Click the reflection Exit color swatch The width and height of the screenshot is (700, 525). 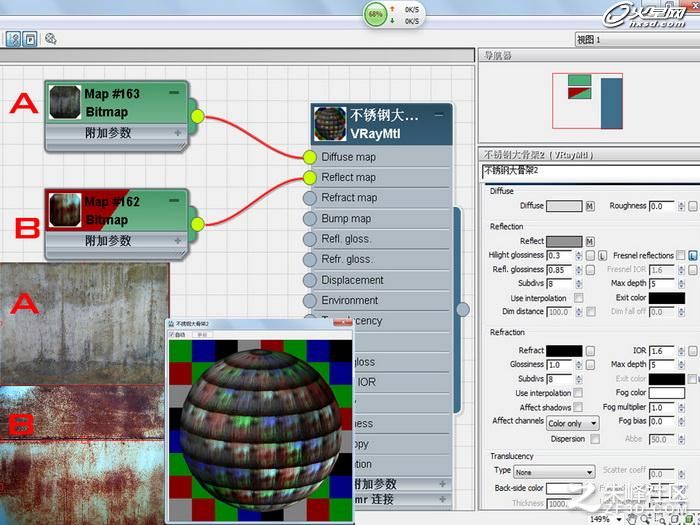[x=667, y=298]
